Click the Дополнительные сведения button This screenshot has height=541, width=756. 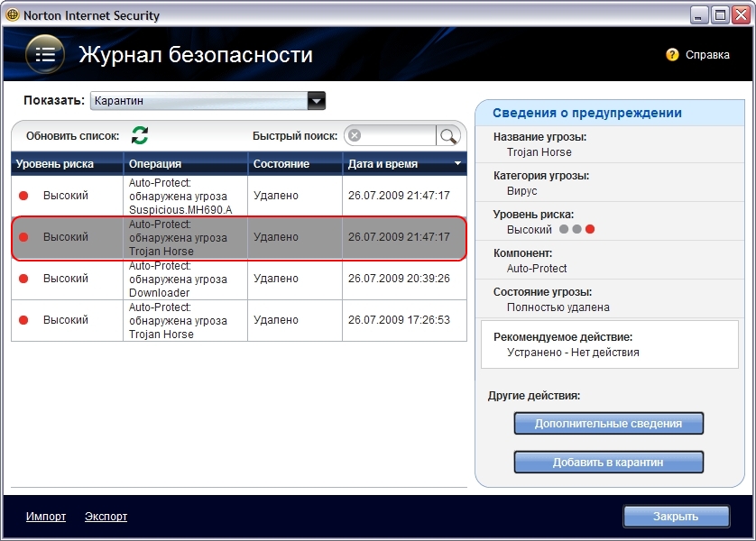[x=608, y=424]
